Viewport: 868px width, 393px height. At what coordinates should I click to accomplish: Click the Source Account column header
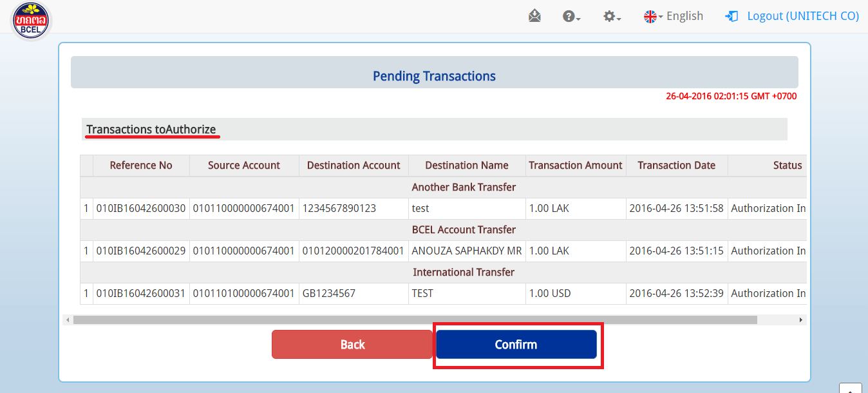coord(244,166)
